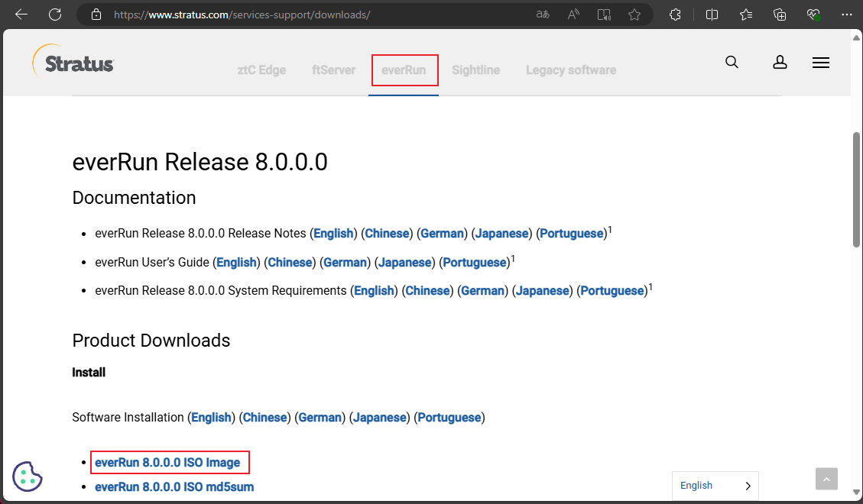Switch to the ztC Edge tab
The width and height of the screenshot is (863, 504).
pos(261,70)
